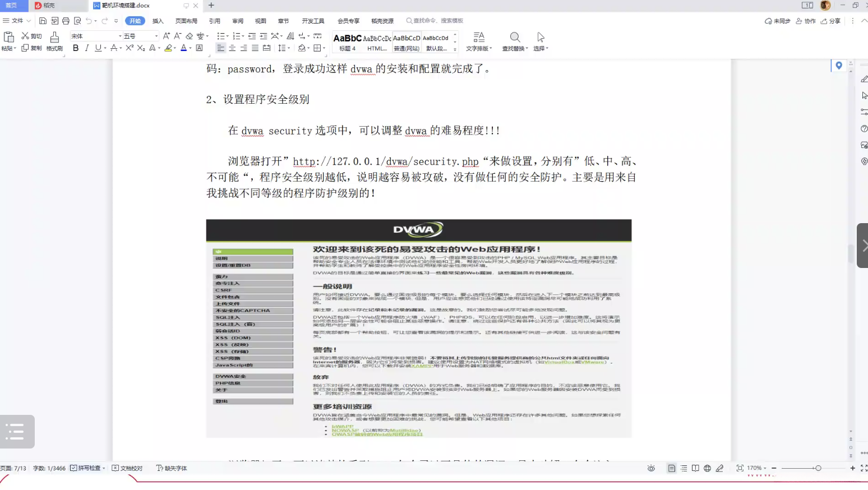Justify the paragraph text
This screenshot has height=490, width=868.
click(255, 48)
